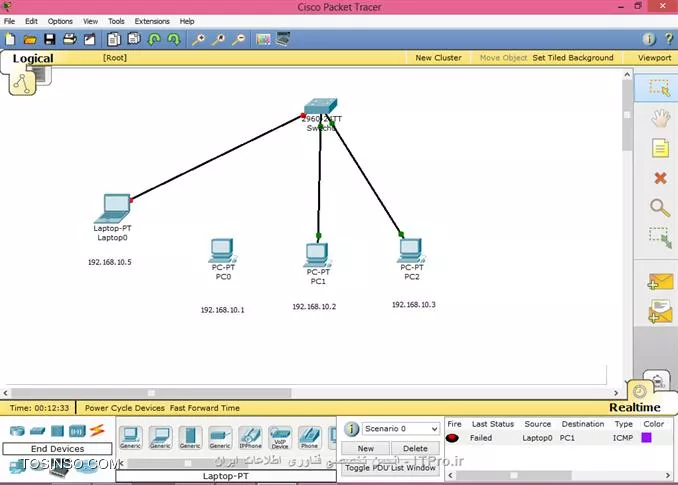Click the Network Information icon
The width and height of the screenshot is (678, 485).
click(x=649, y=39)
